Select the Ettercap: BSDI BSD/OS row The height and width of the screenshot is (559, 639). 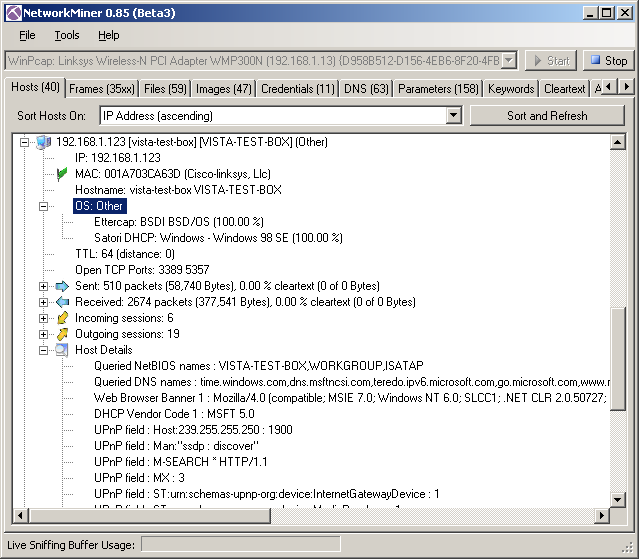tap(178, 222)
